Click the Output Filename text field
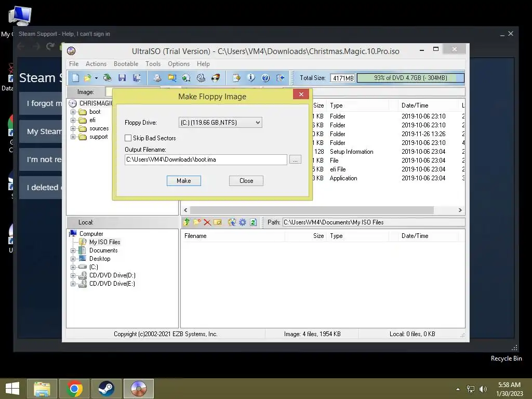Screen dimensions: 532x399 (x=206, y=159)
